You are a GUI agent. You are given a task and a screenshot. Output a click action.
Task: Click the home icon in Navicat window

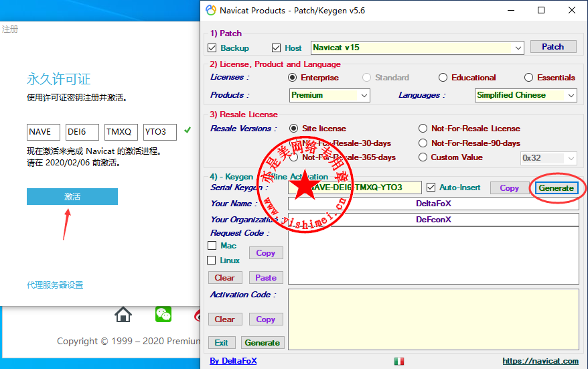point(123,314)
